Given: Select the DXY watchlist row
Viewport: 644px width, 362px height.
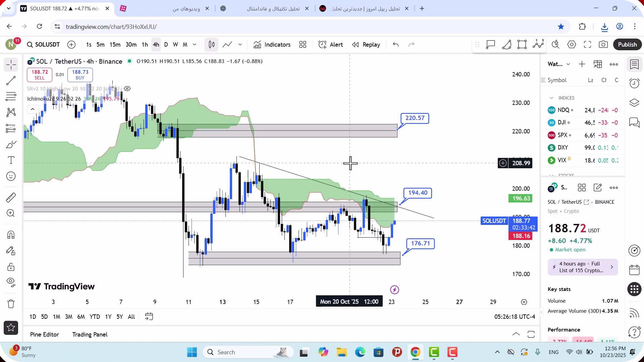Looking at the screenshot, I should click(x=583, y=147).
